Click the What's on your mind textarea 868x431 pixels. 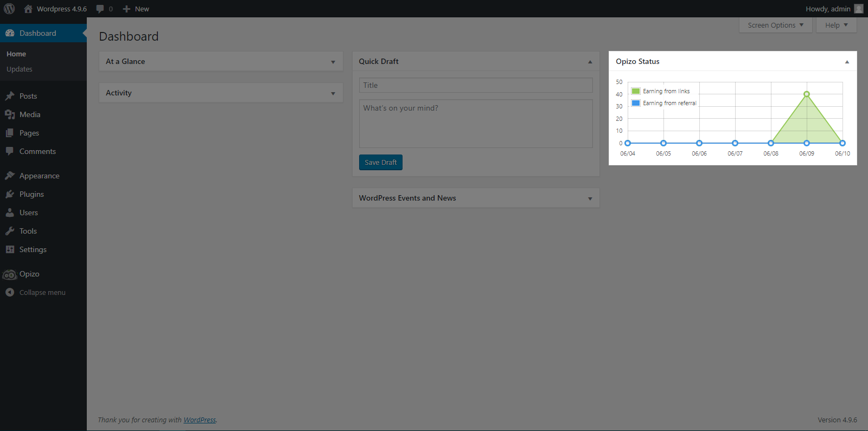[x=476, y=124]
